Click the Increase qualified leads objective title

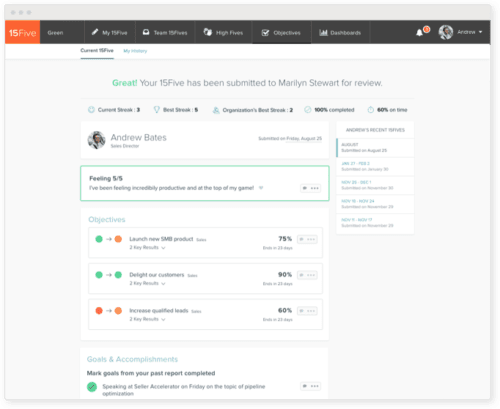click(x=159, y=311)
